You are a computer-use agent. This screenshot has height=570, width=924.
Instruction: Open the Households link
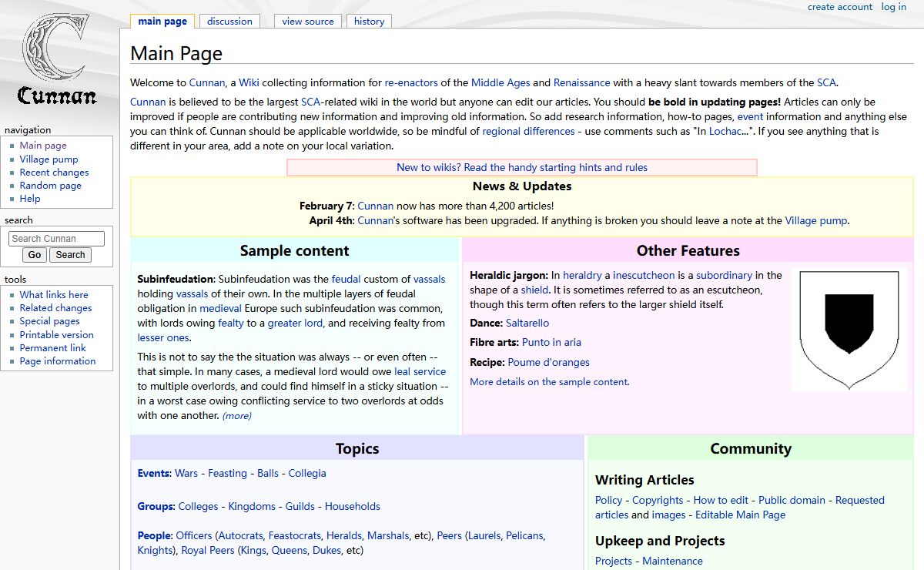pos(353,507)
